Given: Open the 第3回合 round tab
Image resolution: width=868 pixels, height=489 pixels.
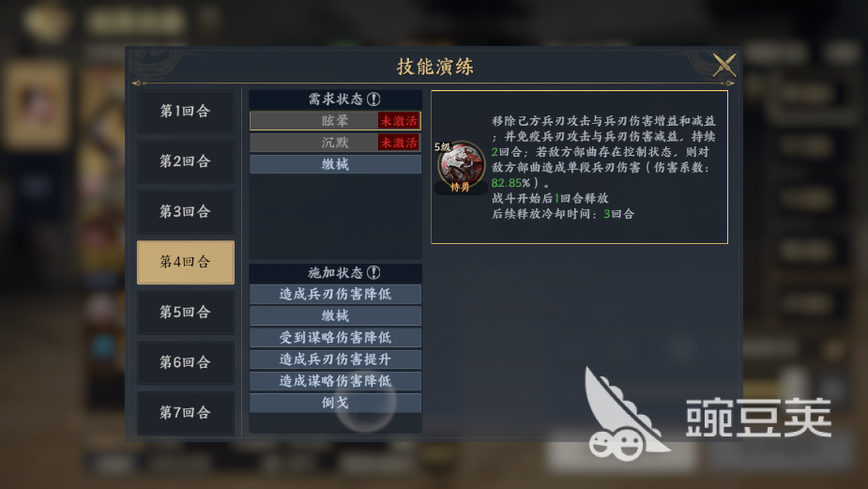Looking at the screenshot, I should pyautogui.click(x=186, y=211).
